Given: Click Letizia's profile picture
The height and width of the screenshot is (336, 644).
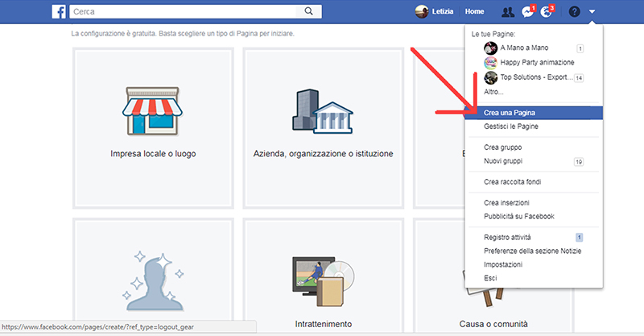Looking at the screenshot, I should [x=421, y=11].
